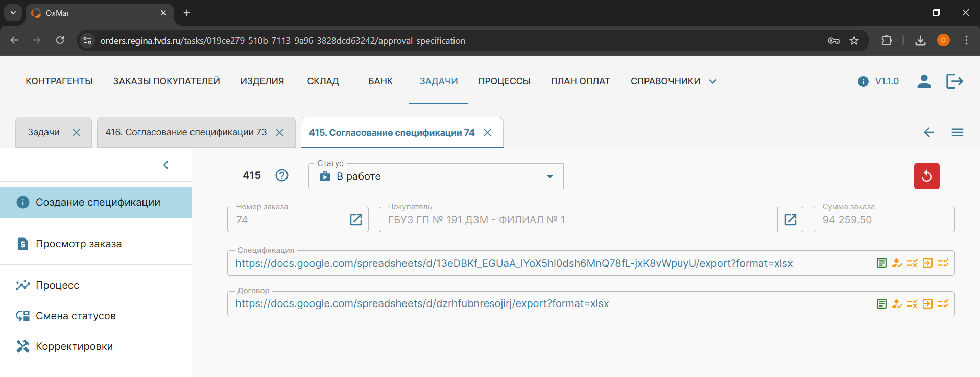Go to the Заказы покупателей section
Image resolution: width=980 pixels, height=377 pixels.
coord(166,81)
